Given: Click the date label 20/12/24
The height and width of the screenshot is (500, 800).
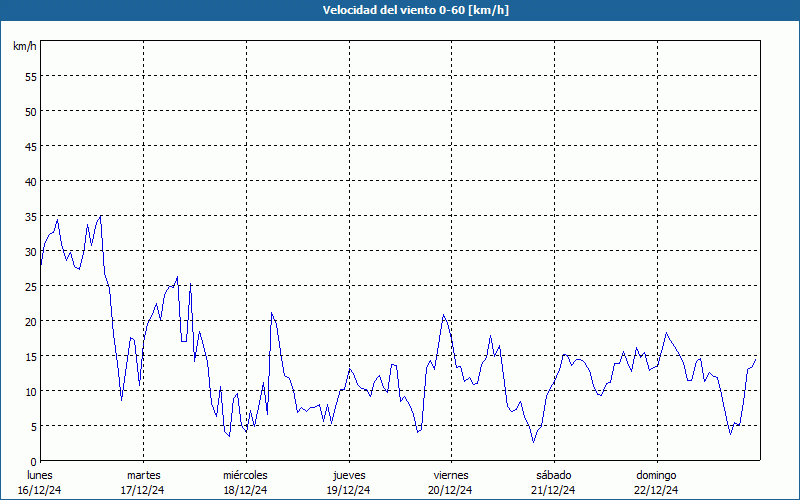Looking at the screenshot, I should [x=451, y=490].
